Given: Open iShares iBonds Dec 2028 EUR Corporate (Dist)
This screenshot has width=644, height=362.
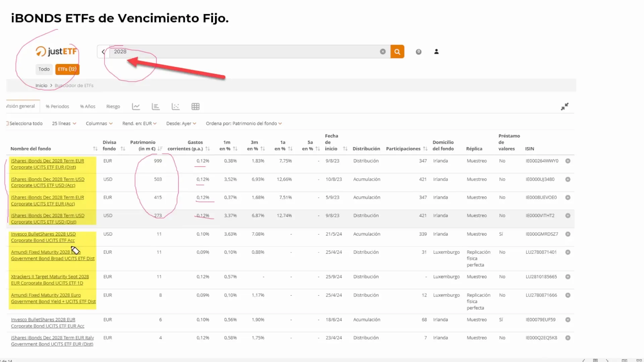Looking at the screenshot, I should click(x=48, y=164).
